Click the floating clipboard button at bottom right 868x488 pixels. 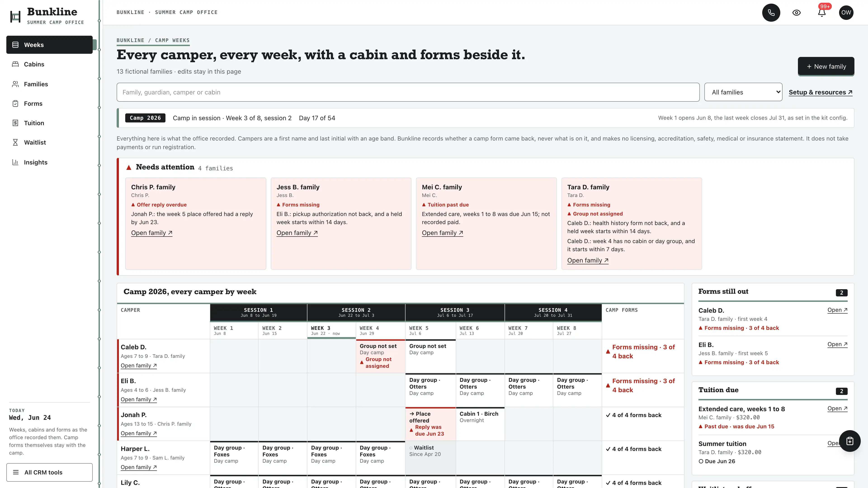pos(849,441)
